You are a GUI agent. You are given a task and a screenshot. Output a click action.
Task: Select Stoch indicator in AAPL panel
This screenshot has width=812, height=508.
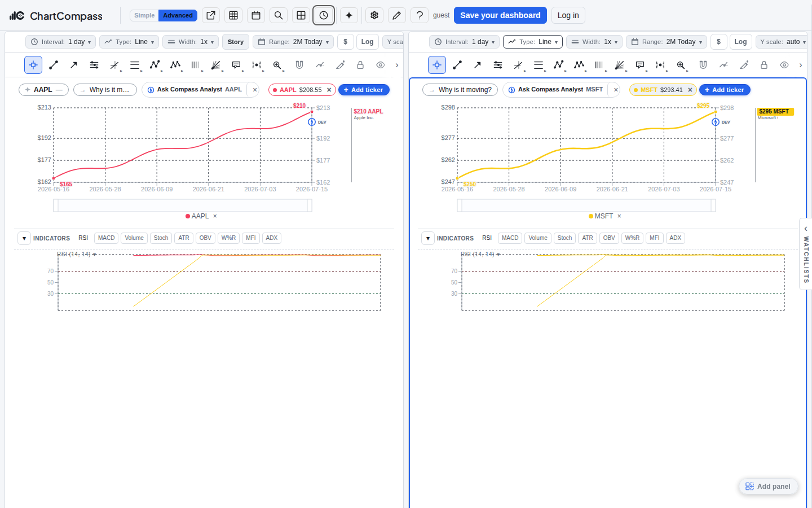tap(161, 238)
